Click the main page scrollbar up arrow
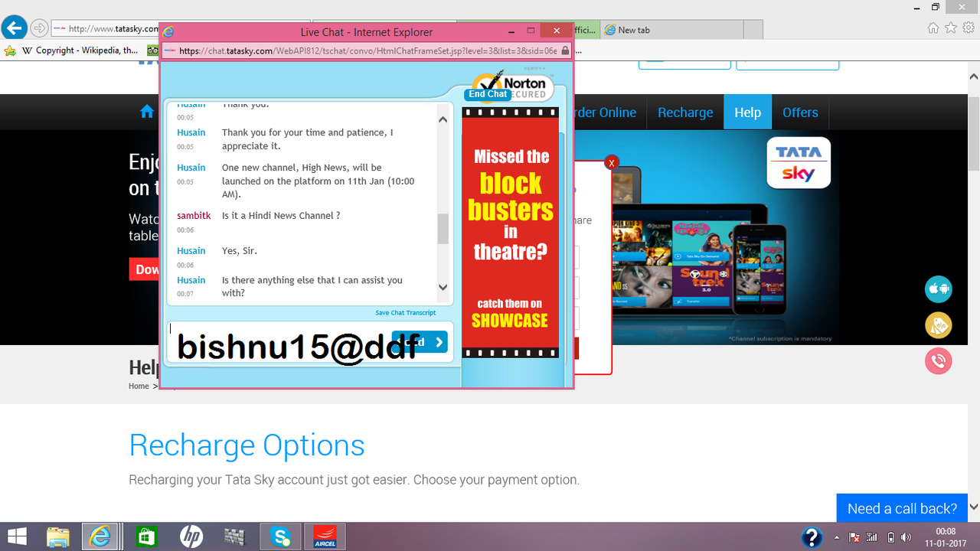The width and height of the screenshot is (980, 551). coord(974,77)
